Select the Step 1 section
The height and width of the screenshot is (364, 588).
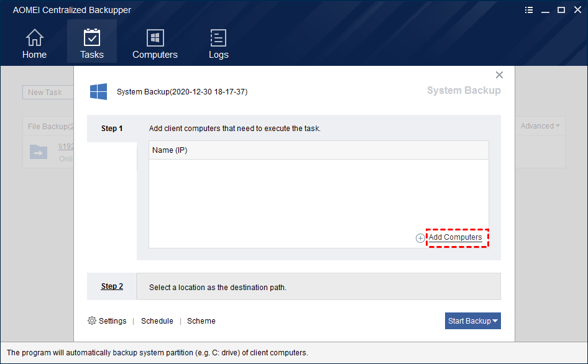[x=112, y=128]
